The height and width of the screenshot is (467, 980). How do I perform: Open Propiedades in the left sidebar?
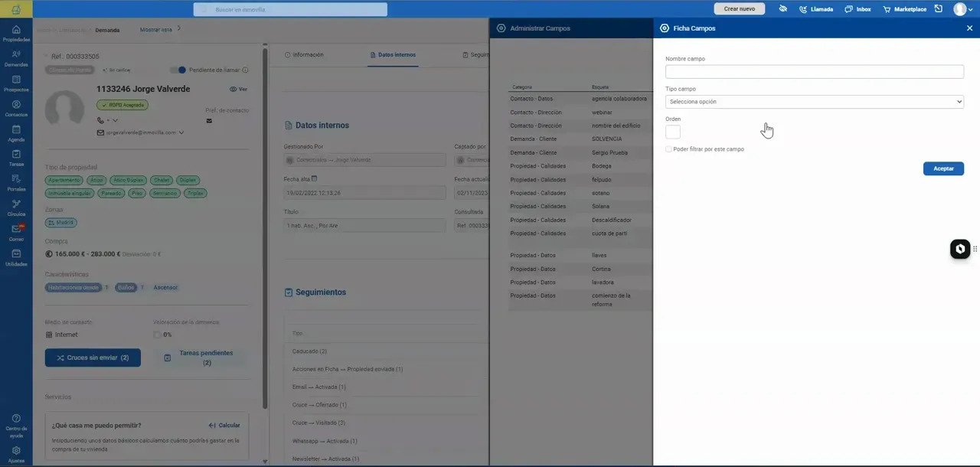pos(16,33)
